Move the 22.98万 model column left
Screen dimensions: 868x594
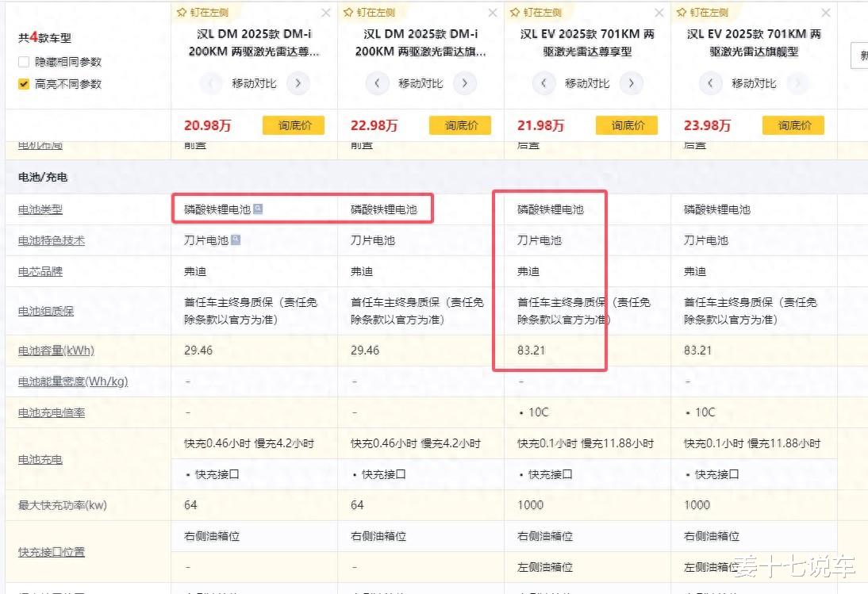coord(377,83)
